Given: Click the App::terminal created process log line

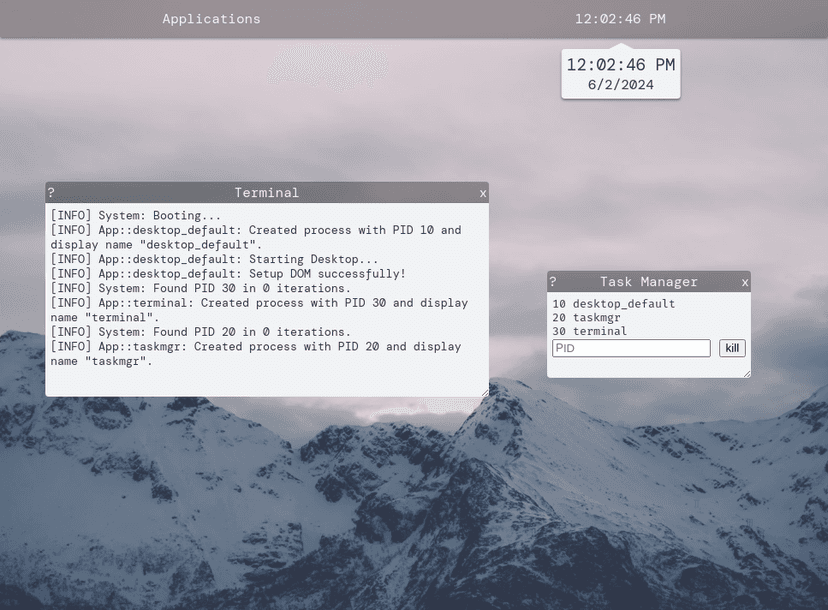Looking at the screenshot, I should point(259,310).
